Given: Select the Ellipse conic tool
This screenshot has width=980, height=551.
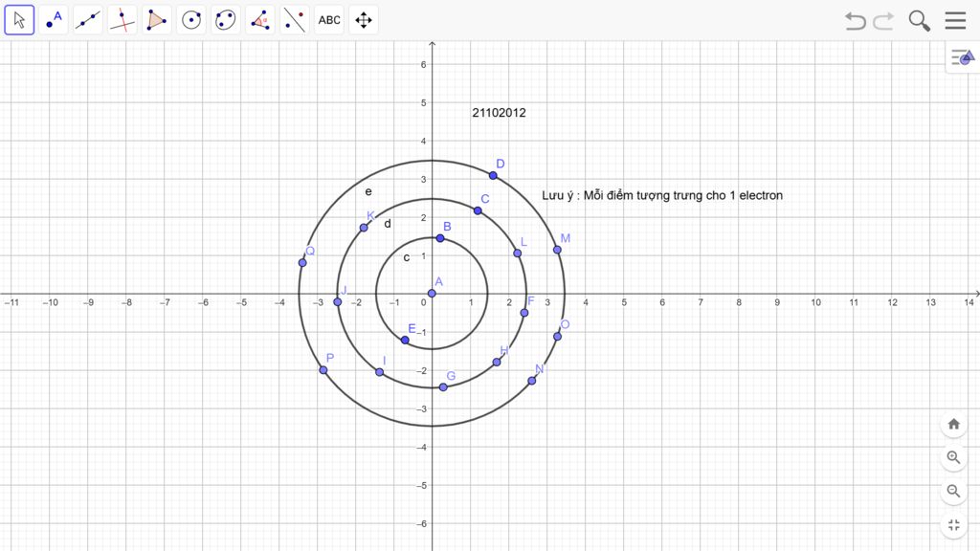Looking at the screenshot, I should (x=226, y=19).
